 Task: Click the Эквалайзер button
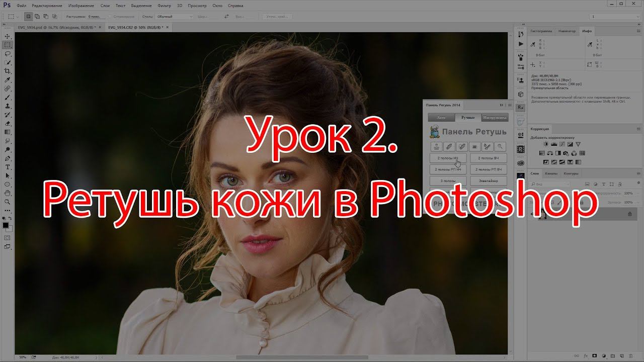pyautogui.click(x=488, y=180)
